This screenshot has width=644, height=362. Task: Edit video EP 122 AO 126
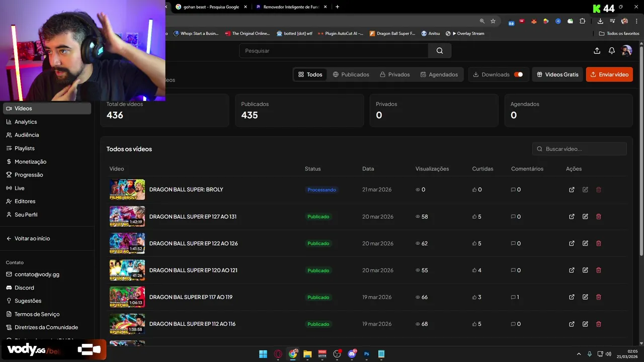[585, 243]
